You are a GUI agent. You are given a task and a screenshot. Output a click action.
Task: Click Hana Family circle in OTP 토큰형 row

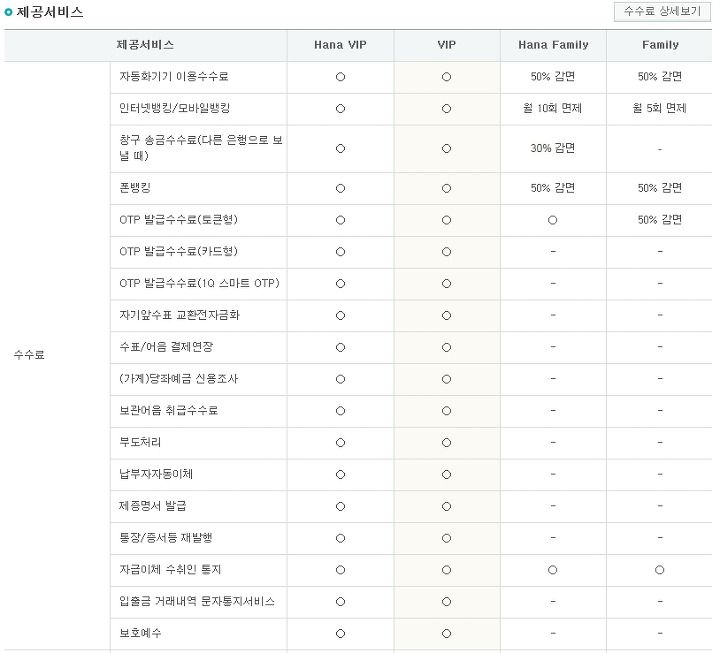(552, 220)
